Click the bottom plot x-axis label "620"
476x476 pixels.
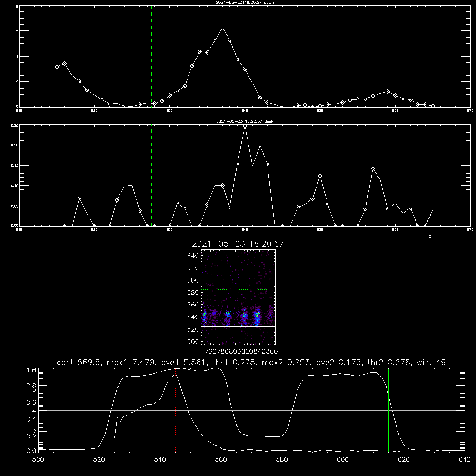(x=404, y=460)
